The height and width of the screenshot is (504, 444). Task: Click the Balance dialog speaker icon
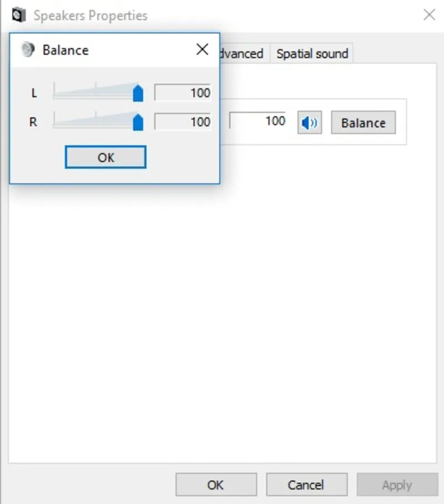coord(28,50)
